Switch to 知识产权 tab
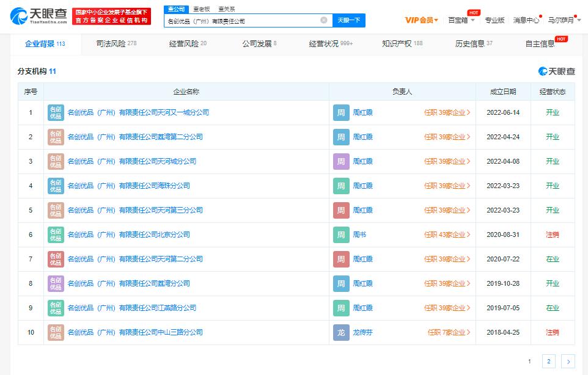Screen dimensions: 588x375 tap(402, 44)
